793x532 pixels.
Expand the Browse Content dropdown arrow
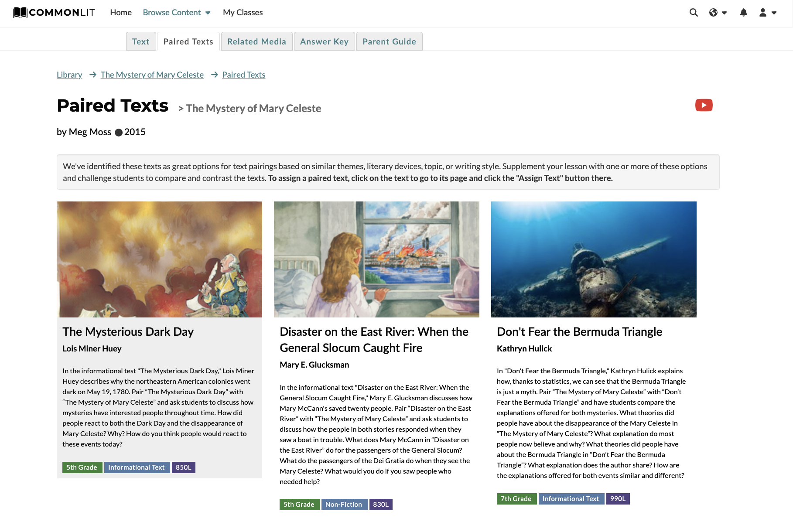tap(208, 13)
